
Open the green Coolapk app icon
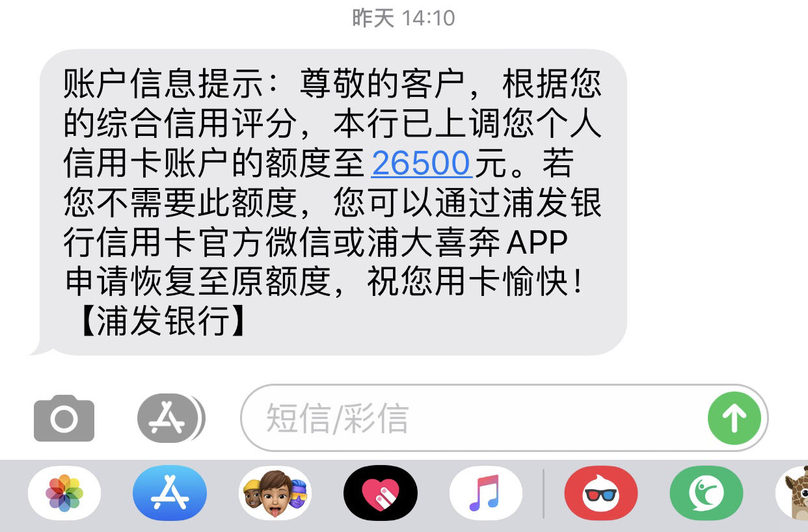point(707,493)
